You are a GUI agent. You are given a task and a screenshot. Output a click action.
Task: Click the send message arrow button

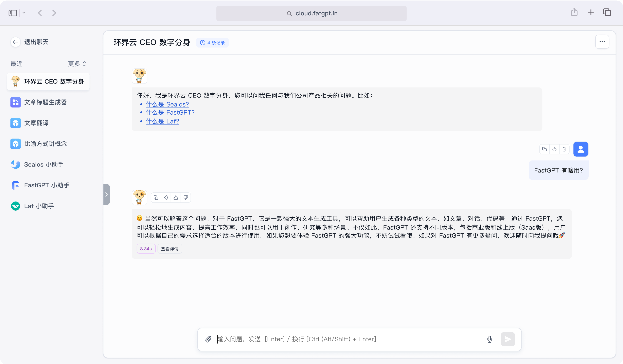[508, 339]
